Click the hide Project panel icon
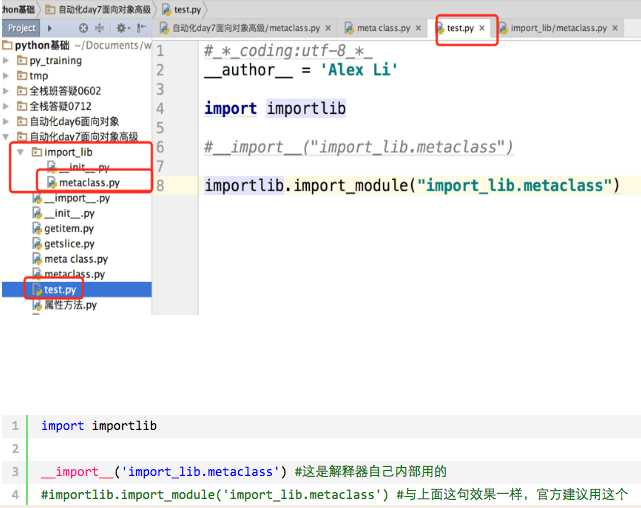The height and width of the screenshot is (508, 641). click(x=141, y=28)
